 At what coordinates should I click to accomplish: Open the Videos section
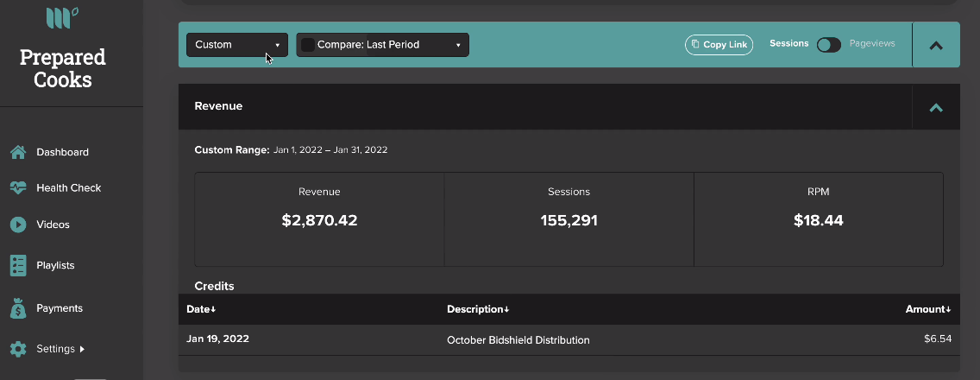pos(53,225)
